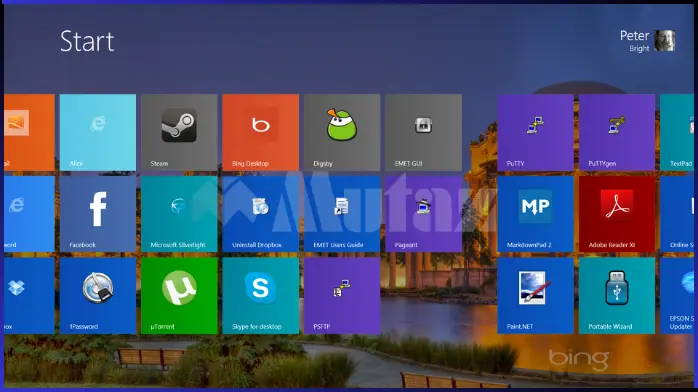Launch the PSFTP tile
Screen dimensions: 698x392
[342, 296]
